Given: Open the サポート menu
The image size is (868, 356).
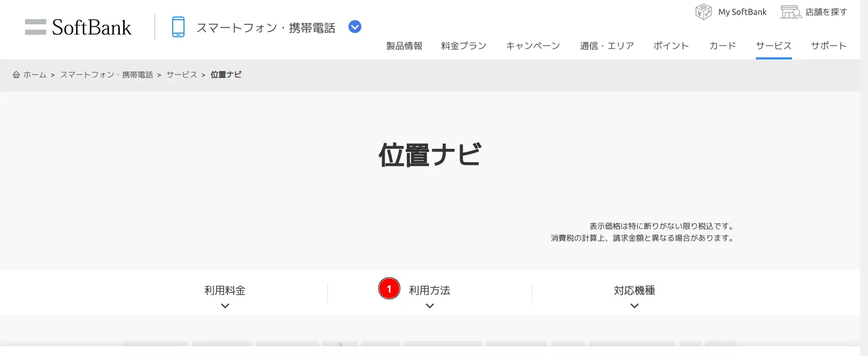Looking at the screenshot, I should click(x=829, y=46).
